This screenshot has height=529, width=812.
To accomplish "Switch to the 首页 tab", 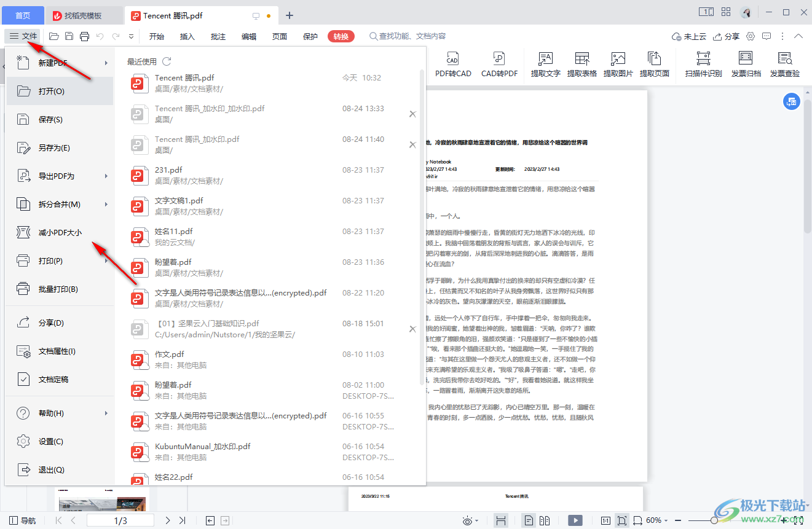I will click(23, 15).
